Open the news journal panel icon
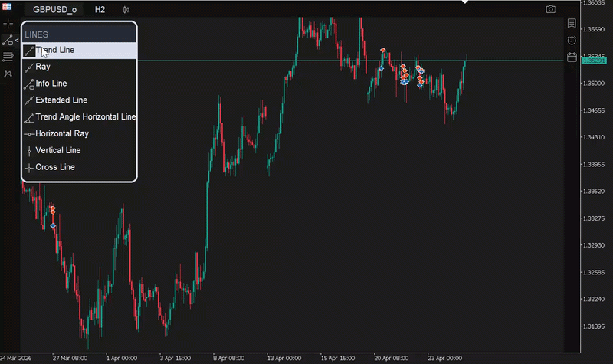 click(x=572, y=24)
